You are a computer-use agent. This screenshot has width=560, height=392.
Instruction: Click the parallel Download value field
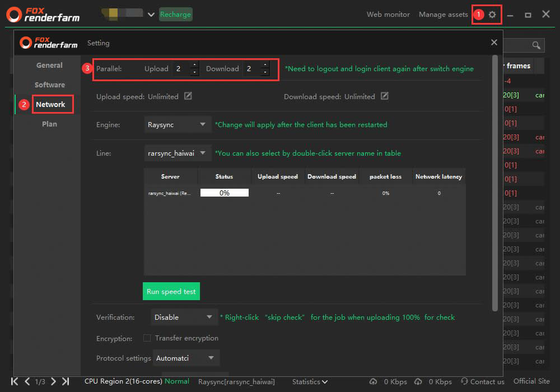click(252, 68)
